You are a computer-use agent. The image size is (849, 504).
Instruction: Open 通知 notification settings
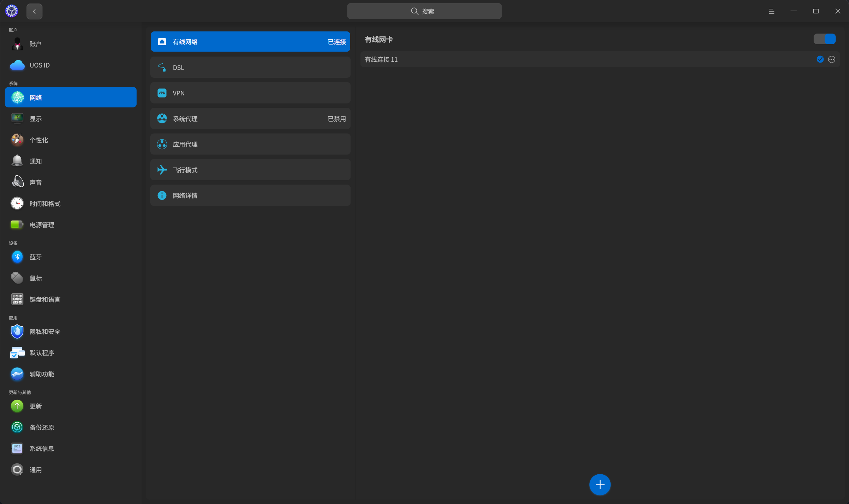tap(71, 161)
